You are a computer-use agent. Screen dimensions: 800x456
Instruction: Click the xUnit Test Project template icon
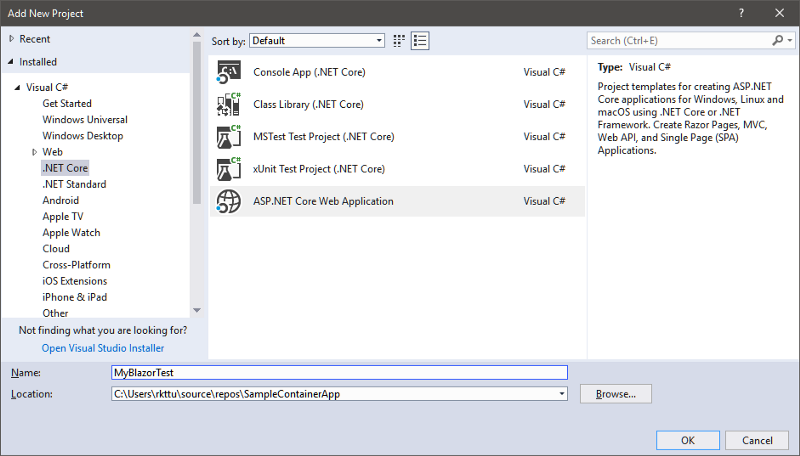point(229,169)
